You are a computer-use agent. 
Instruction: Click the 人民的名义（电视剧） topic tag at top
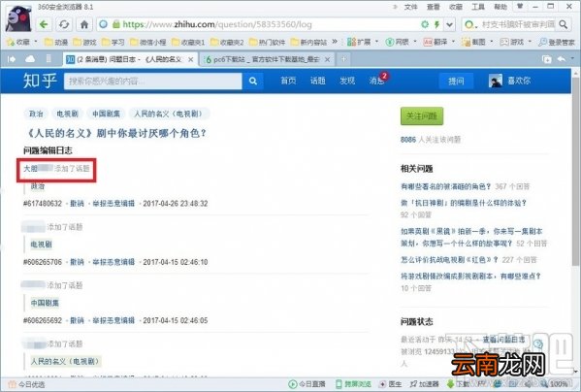(170, 114)
